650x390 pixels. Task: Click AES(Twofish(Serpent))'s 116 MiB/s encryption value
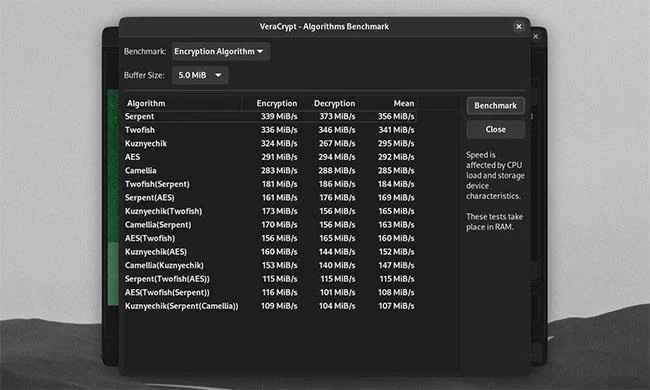tap(280, 293)
